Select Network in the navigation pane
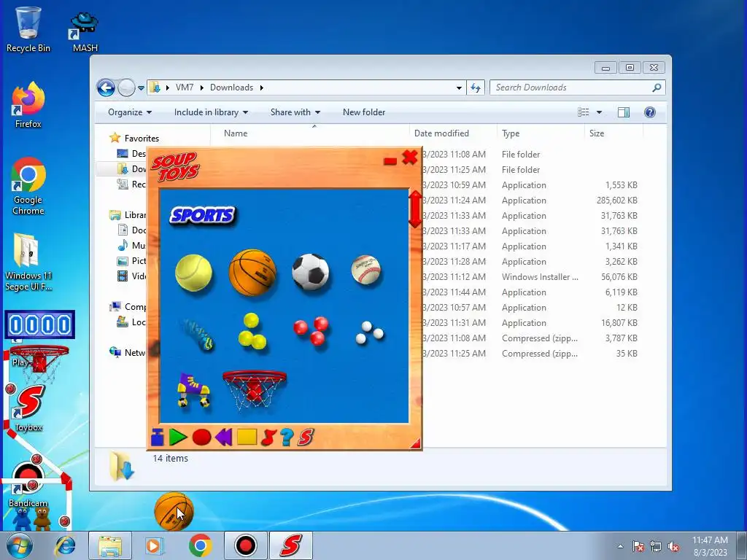The image size is (747, 560). (128, 352)
